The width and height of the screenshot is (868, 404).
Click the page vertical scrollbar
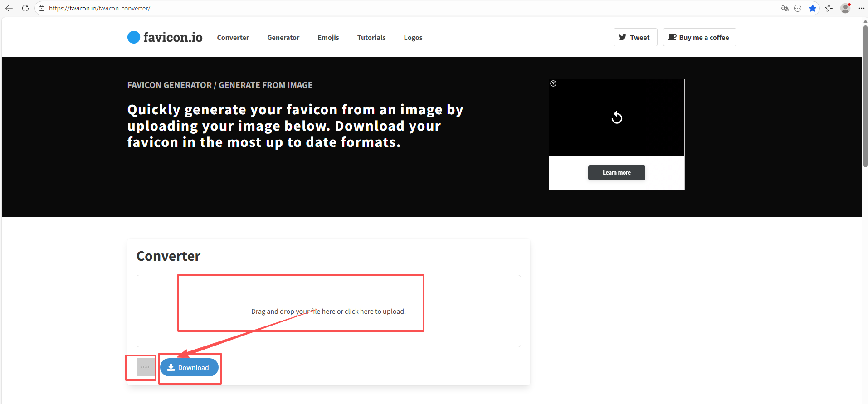(865, 97)
